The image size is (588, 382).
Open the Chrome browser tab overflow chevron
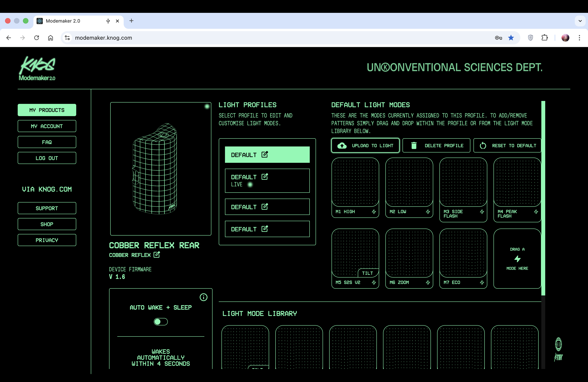point(580,21)
